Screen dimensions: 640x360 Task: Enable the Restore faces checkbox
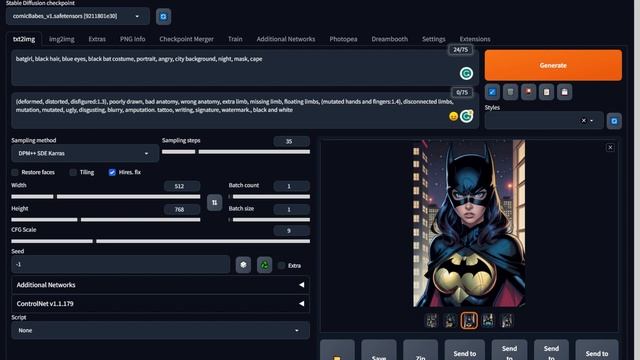click(x=15, y=172)
